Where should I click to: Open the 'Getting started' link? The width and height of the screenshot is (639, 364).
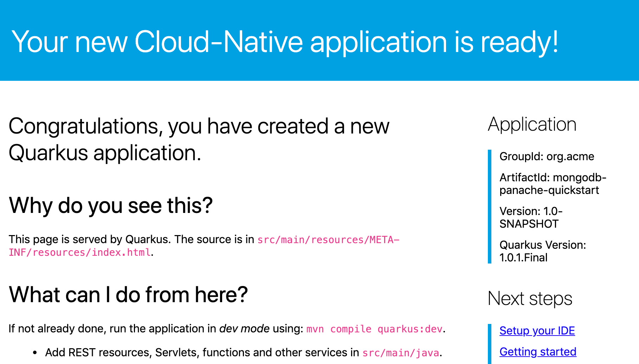pos(538,352)
